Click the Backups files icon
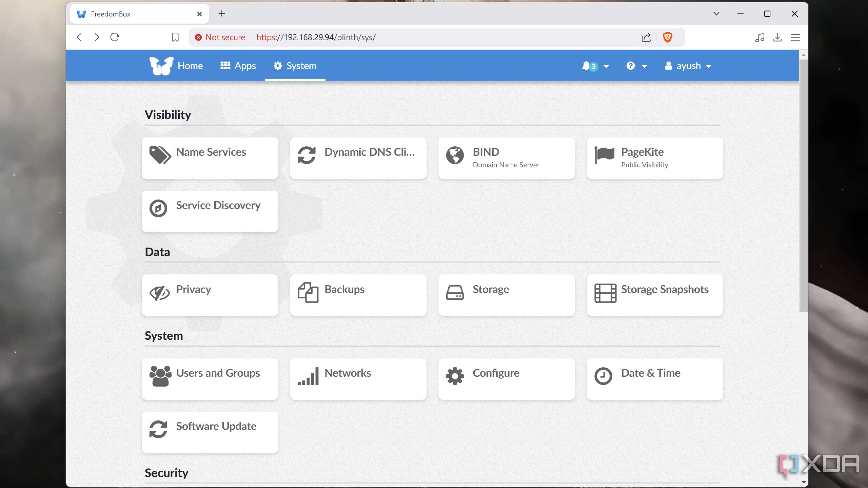 308,292
